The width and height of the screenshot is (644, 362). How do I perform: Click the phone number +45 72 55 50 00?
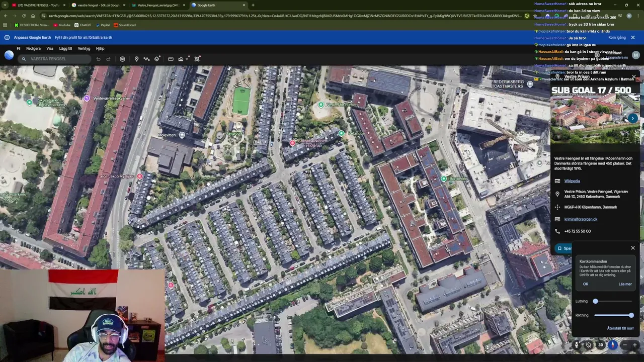(x=578, y=231)
